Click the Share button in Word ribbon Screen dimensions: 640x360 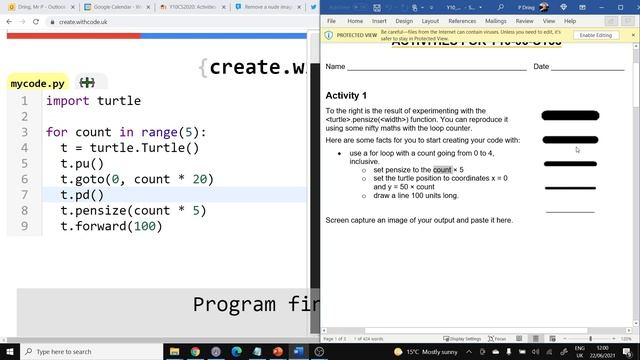coord(611,21)
